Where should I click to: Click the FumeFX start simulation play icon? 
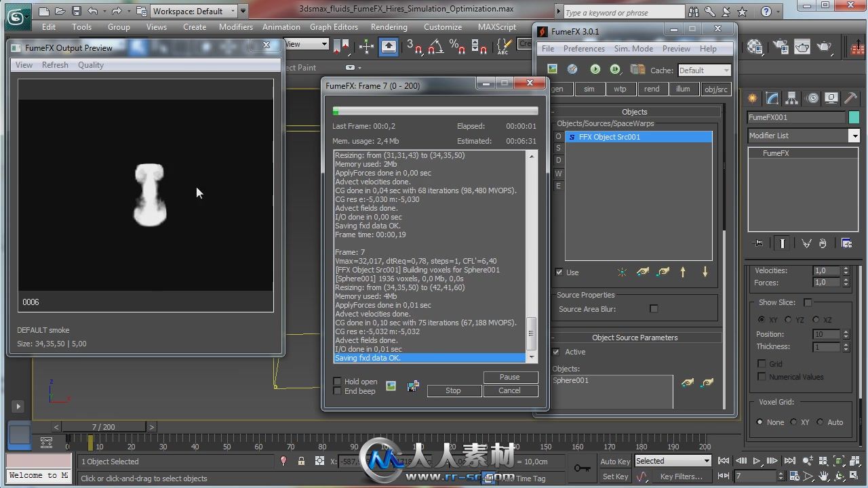click(x=595, y=69)
